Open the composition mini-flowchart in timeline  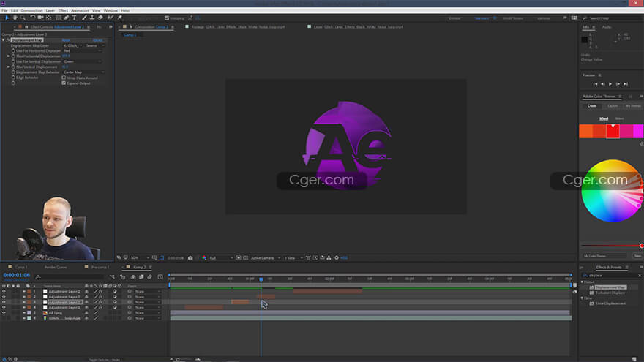click(112, 277)
